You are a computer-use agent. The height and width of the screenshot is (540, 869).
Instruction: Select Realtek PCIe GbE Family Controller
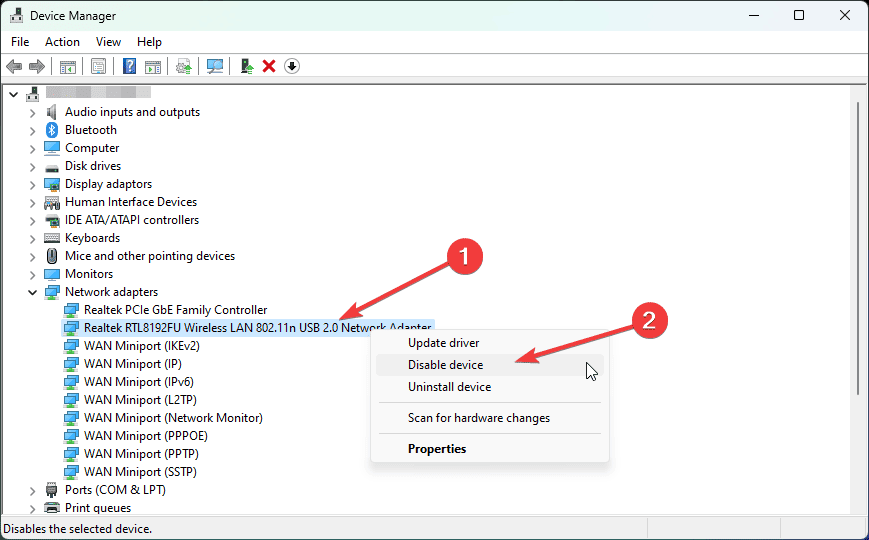coord(175,310)
